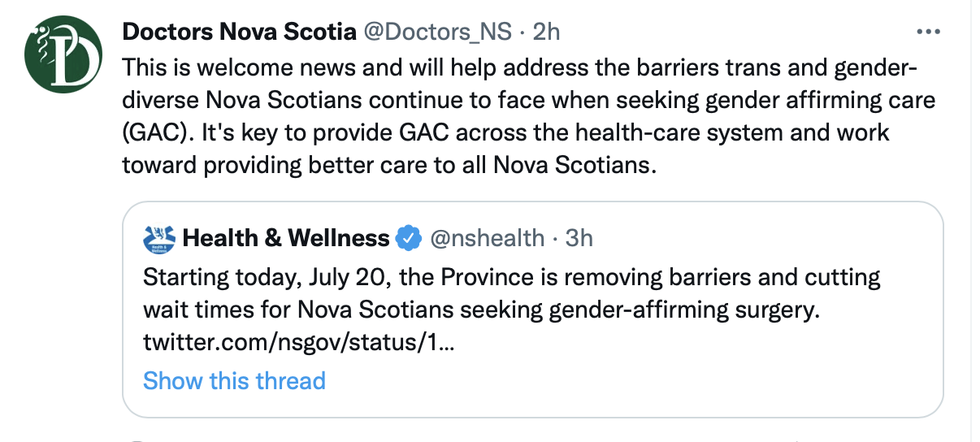Open the twitter.com/nsgov/status link
Viewport: 980px width, 442px height.
tap(298, 342)
